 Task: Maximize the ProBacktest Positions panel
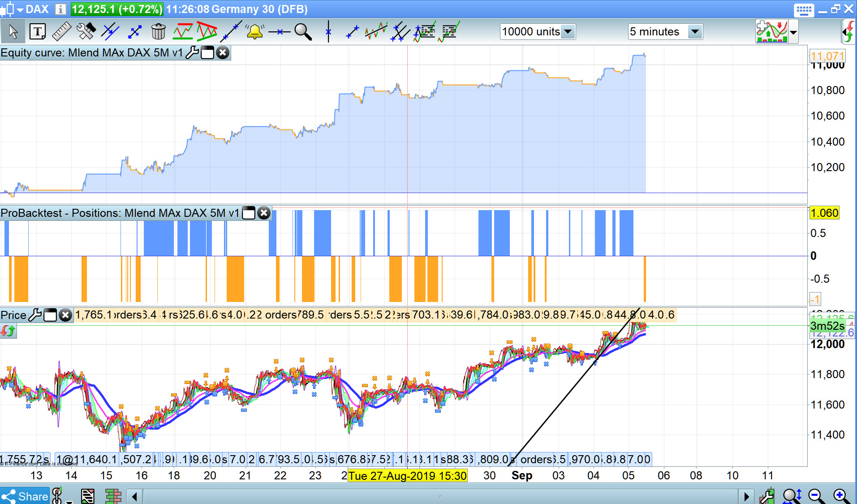pos(249,213)
